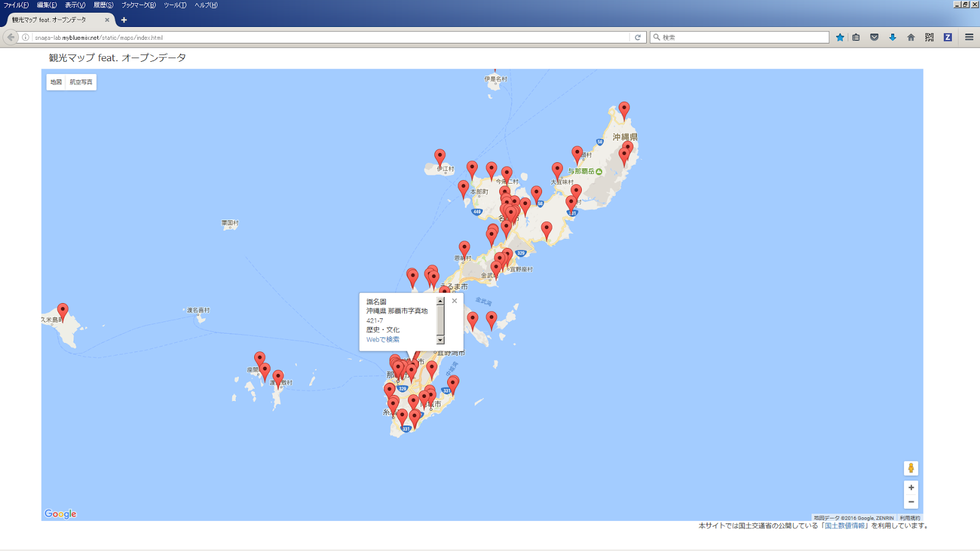Screen dimensions: 980x551
Task: Click the pin near 恩納村
Action: point(464,250)
